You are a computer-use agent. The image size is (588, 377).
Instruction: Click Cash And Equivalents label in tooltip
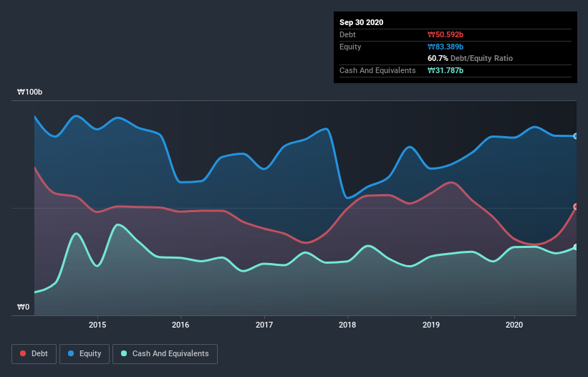(377, 70)
